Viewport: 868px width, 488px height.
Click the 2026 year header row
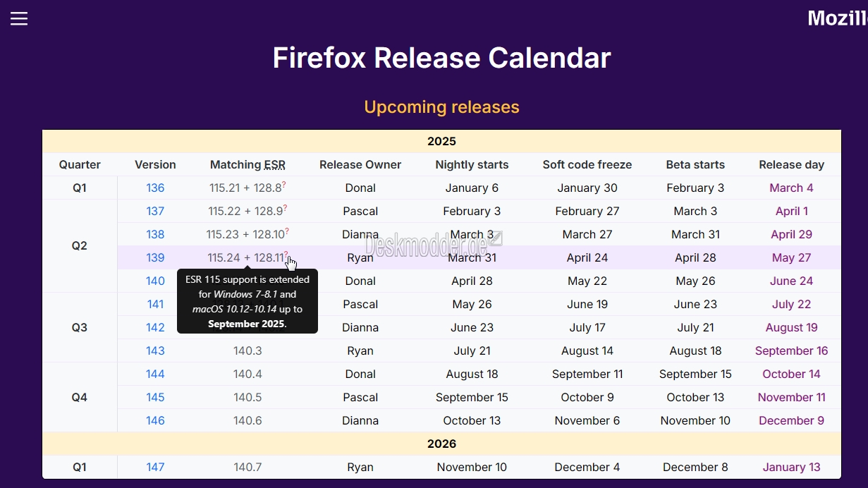[x=441, y=444]
